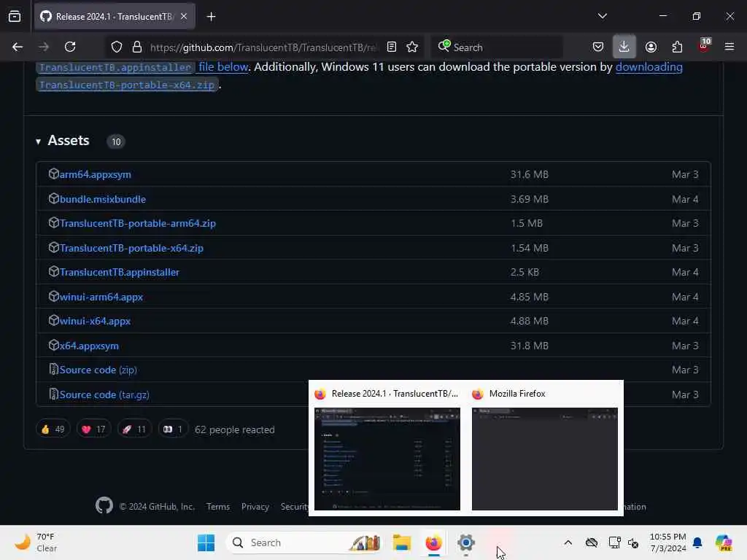Open the Downloads panel

point(624,47)
